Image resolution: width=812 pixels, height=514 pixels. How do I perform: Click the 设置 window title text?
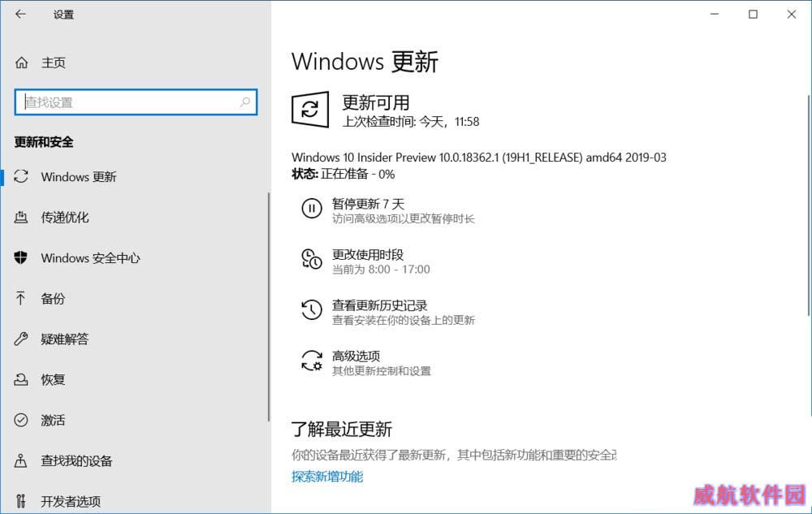(x=63, y=15)
